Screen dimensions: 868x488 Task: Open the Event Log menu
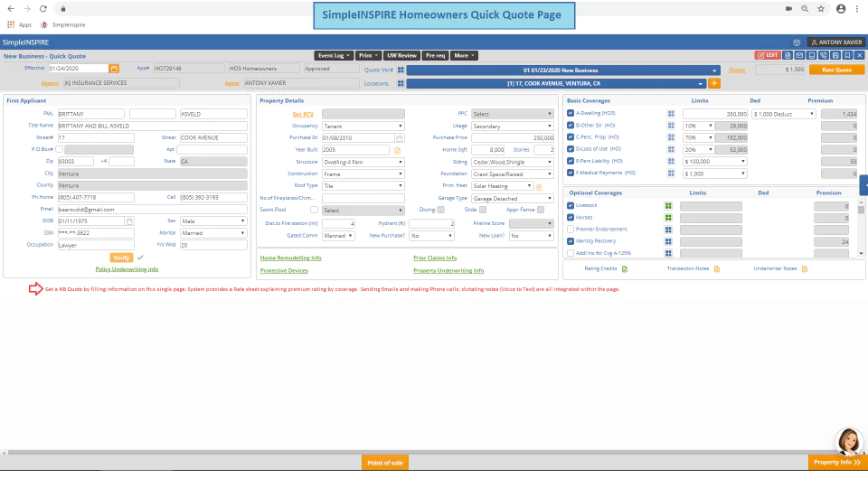pos(334,55)
